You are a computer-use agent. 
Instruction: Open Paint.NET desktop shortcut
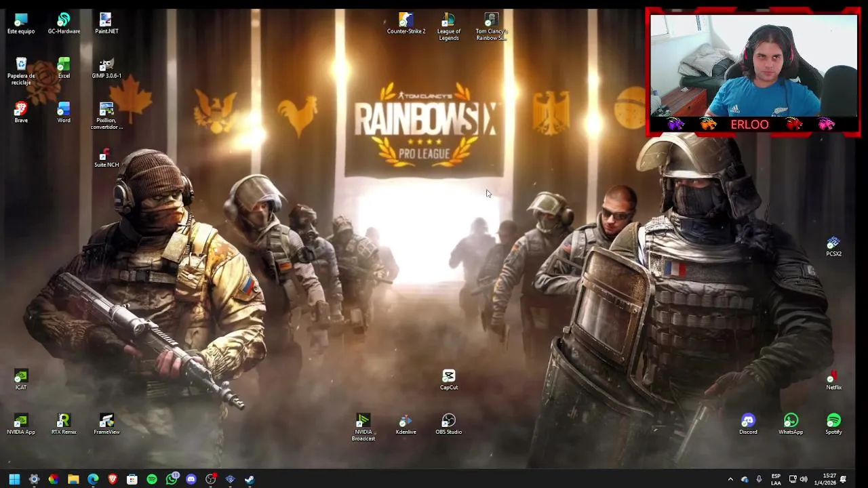pyautogui.click(x=106, y=23)
